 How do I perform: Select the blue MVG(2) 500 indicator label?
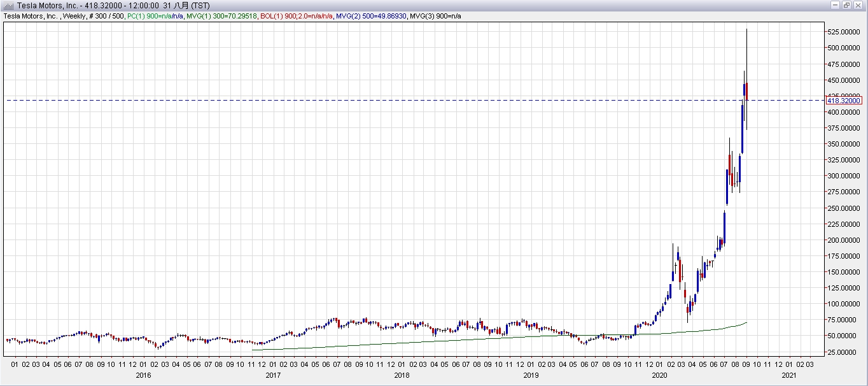pyautogui.click(x=372, y=15)
